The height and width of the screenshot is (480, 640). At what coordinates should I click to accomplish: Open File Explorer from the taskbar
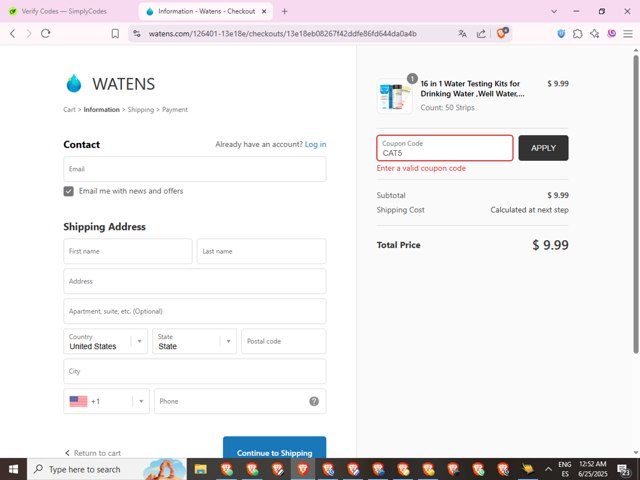point(200,469)
